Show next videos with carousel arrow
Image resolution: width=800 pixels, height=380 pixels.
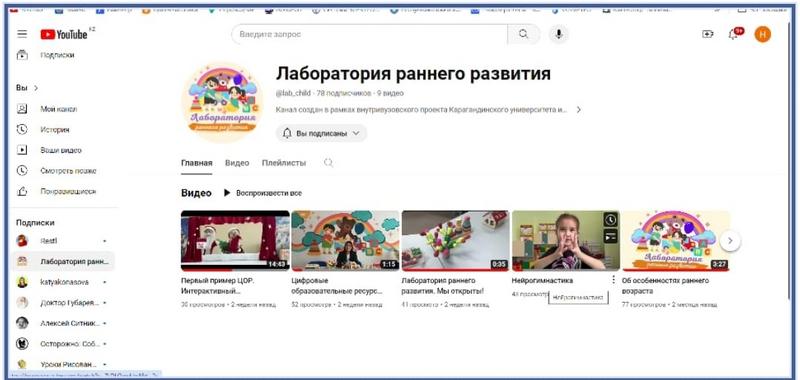[730, 240]
